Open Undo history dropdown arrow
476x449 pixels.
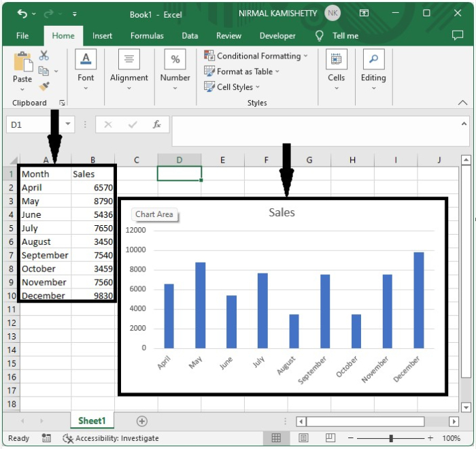tap(34, 14)
